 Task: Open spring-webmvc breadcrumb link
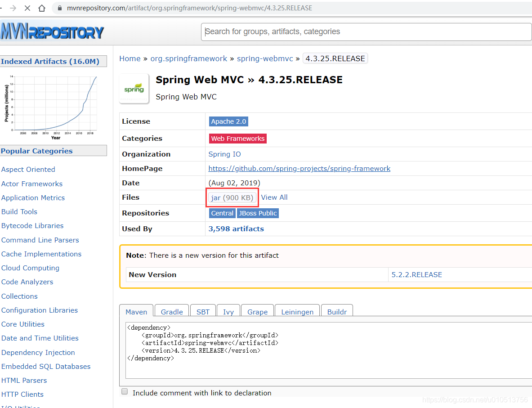click(265, 59)
